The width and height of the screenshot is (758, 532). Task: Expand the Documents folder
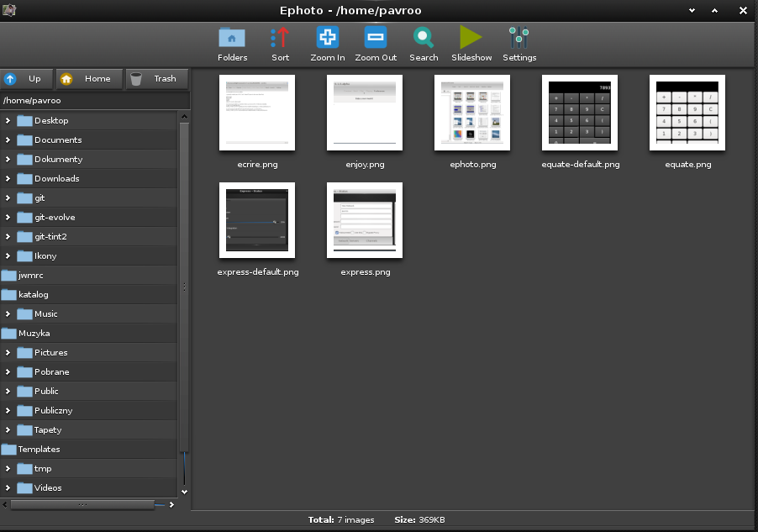coord(8,140)
